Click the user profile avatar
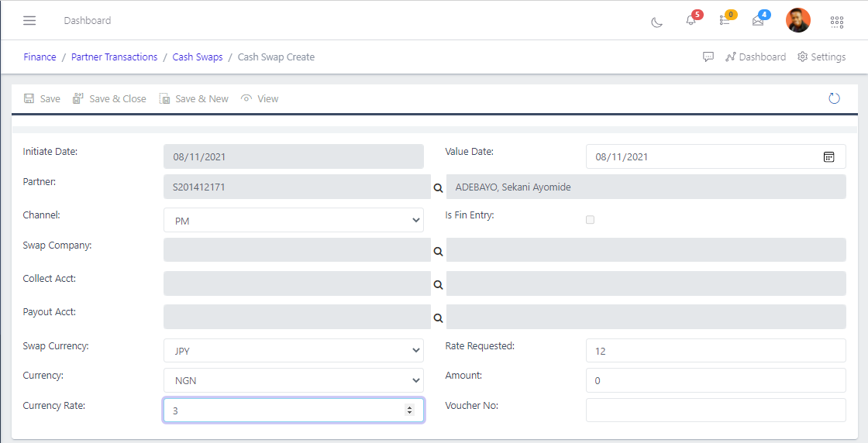Screen dimensions: 868x443 click(x=797, y=20)
